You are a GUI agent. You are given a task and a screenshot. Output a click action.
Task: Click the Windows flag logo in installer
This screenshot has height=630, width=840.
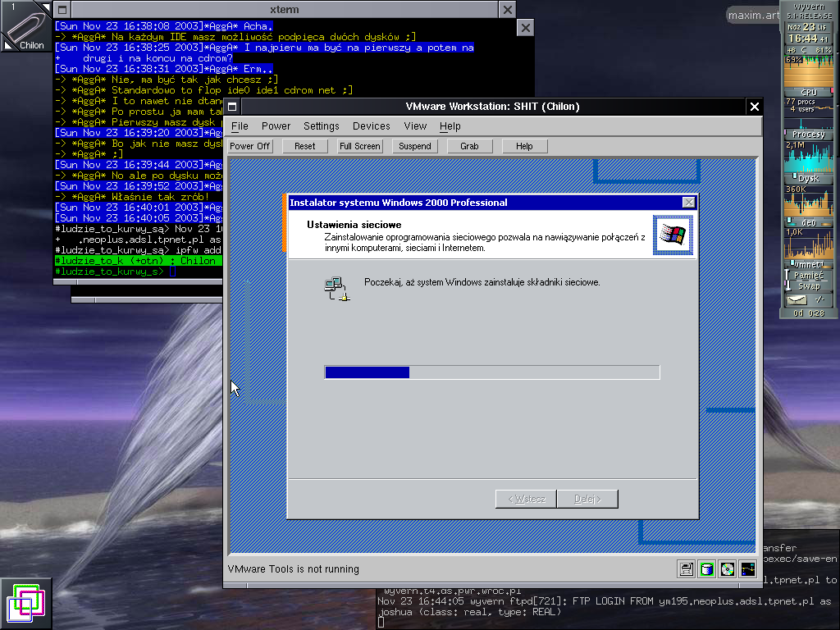click(x=673, y=235)
